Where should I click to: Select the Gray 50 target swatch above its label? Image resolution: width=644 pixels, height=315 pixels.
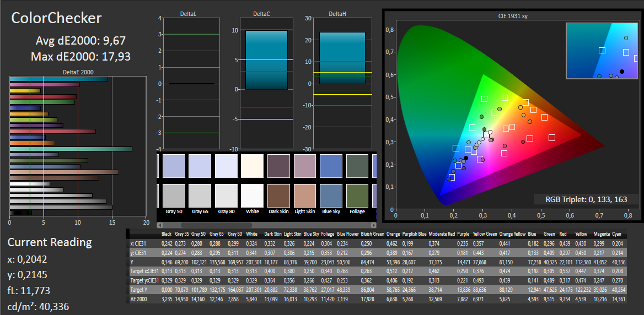pyautogui.click(x=174, y=195)
